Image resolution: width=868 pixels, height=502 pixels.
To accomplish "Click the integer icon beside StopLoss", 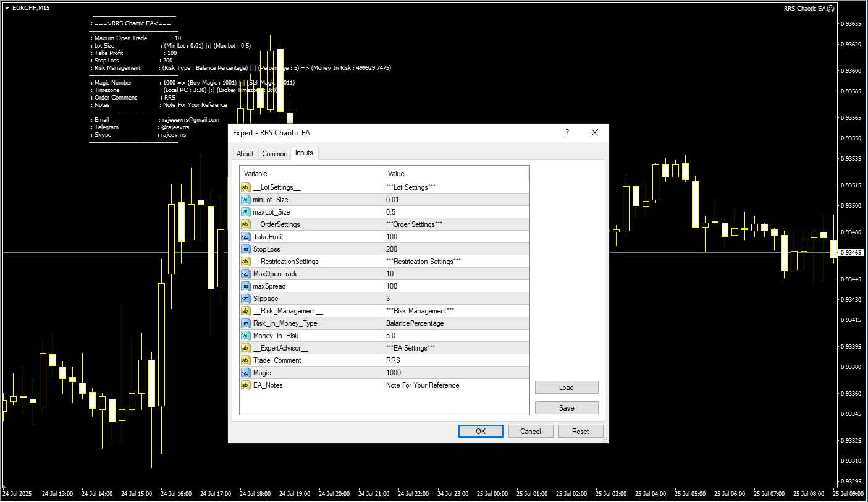I will click(245, 249).
